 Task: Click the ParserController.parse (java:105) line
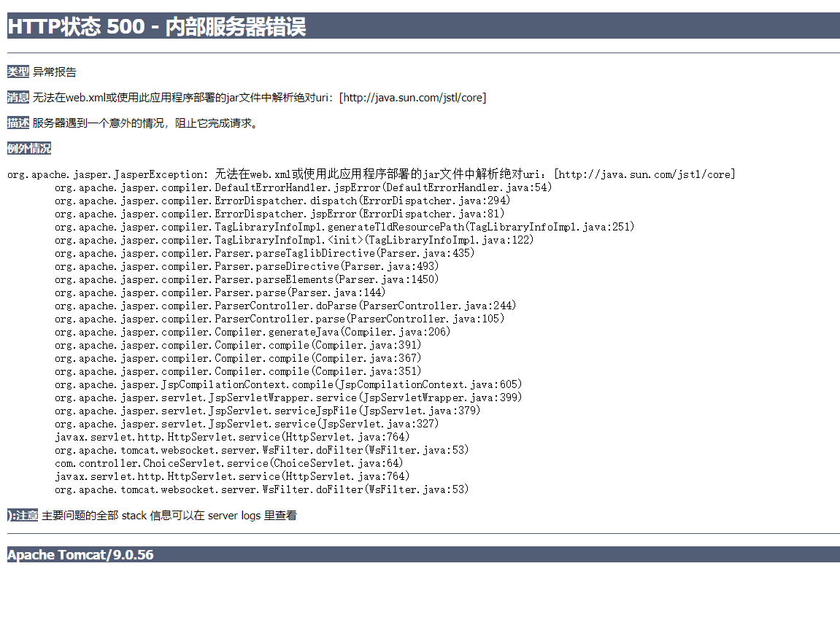click(280, 319)
